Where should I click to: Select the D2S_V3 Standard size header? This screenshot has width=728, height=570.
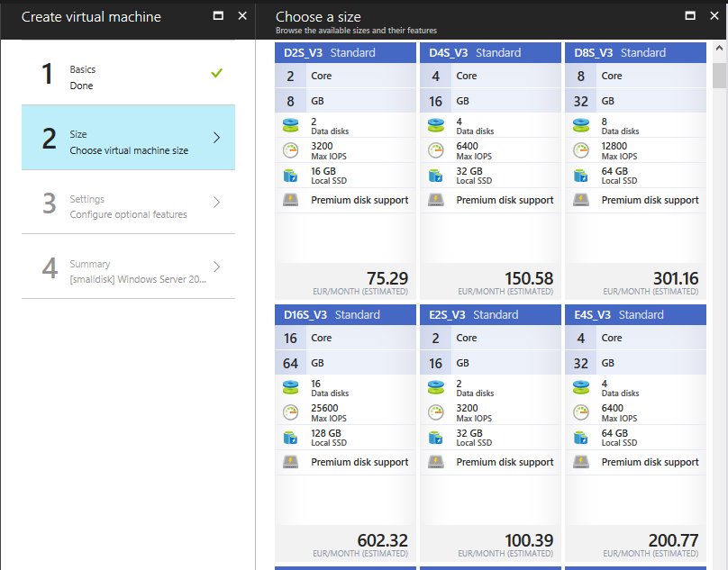pyautogui.click(x=345, y=53)
